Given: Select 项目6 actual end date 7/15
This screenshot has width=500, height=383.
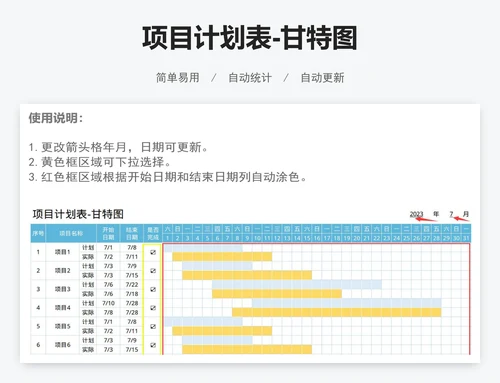Looking at the screenshot, I should click(x=132, y=350).
